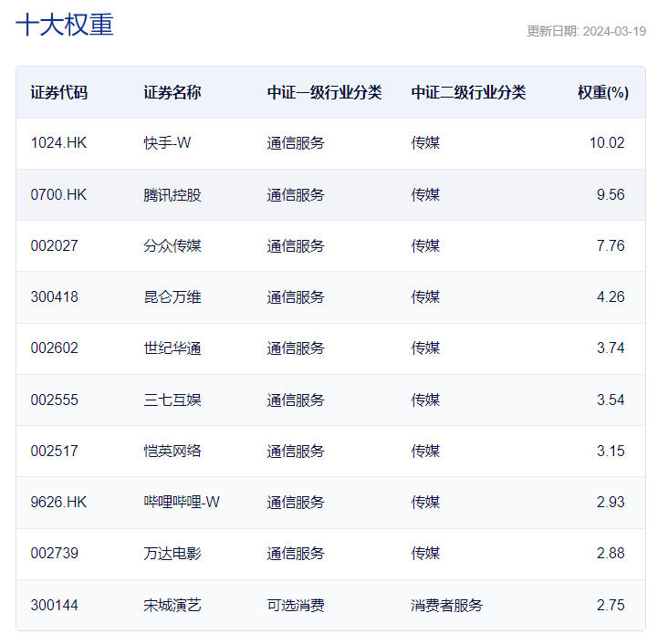Click 传媒 in the 三七互娱 row
Screen dimensions: 668x644
click(x=425, y=400)
